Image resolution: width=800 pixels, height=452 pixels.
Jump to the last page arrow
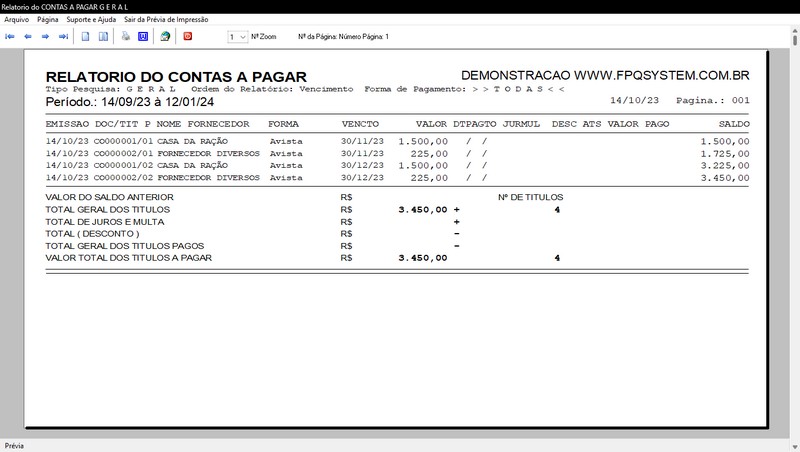(x=63, y=37)
